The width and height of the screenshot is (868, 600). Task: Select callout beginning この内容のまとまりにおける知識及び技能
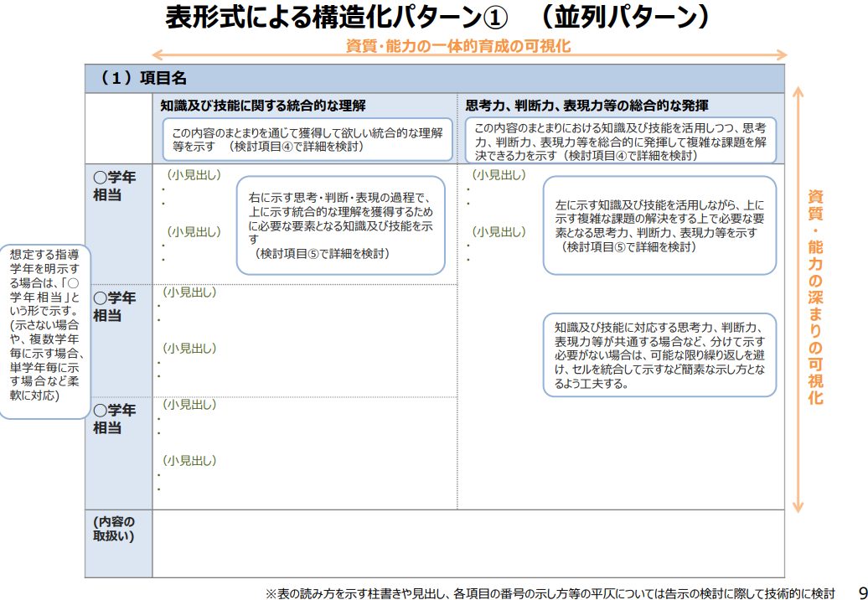(620, 140)
